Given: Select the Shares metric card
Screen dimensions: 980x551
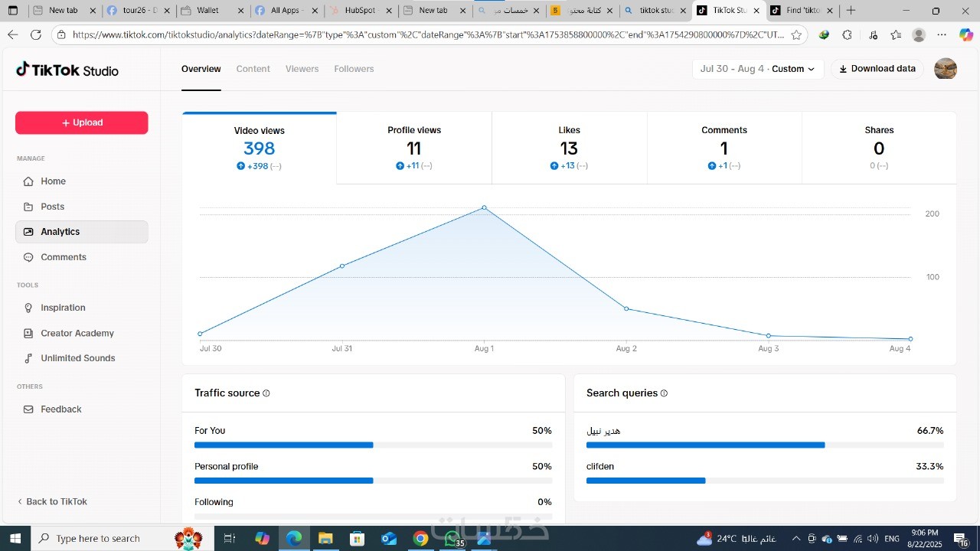Looking at the screenshot, I should 879,148.
